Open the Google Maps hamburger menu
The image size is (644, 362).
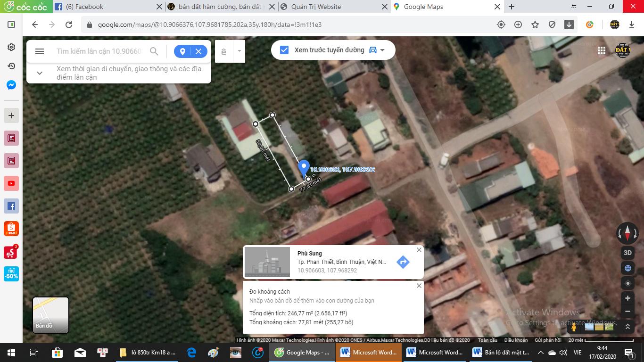coord(40,51)
